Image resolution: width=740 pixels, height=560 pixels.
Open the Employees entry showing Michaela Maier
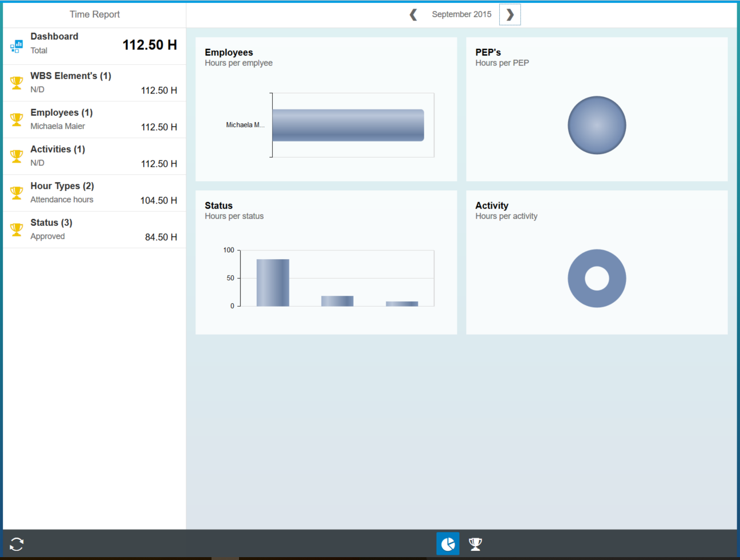[x=94, y=119]
